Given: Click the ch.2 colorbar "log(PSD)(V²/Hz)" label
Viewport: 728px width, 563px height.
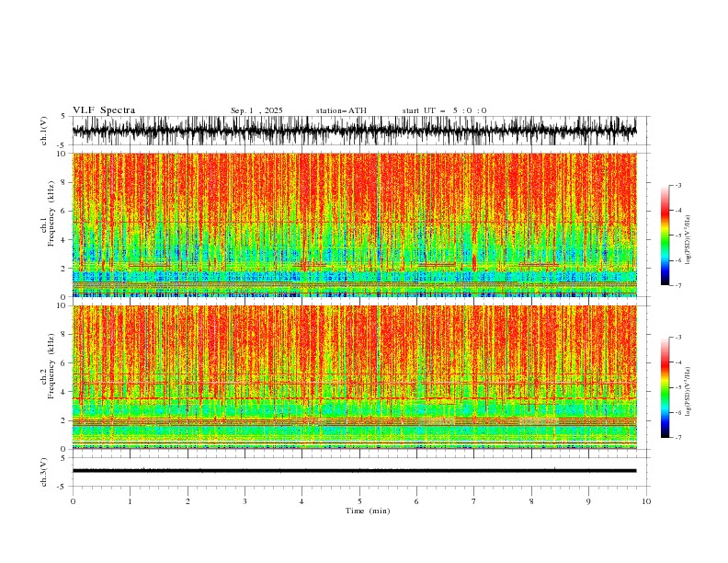Looking at the screenshot, I should 688,391.
